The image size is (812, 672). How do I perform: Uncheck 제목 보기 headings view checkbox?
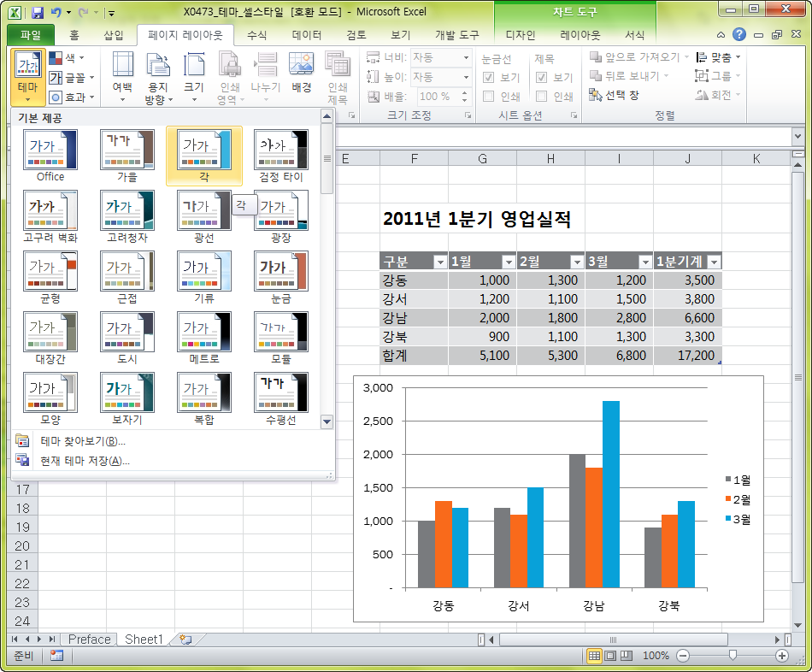coord(541,77)
